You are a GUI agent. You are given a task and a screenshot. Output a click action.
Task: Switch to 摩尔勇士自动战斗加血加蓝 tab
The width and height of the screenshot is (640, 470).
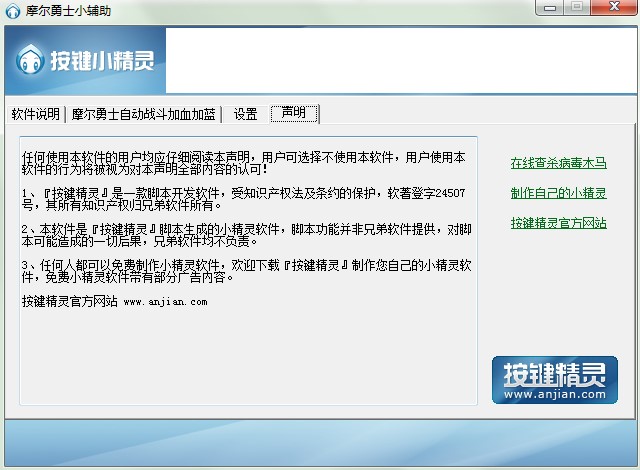pyautogui.click(x=143, y=114)
